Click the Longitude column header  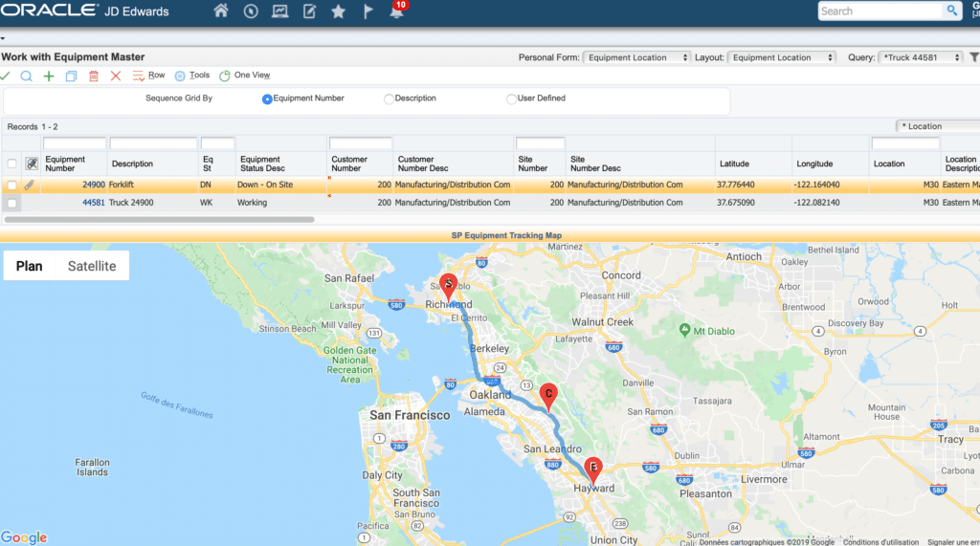pyautogui.click(x=814, y=164)
